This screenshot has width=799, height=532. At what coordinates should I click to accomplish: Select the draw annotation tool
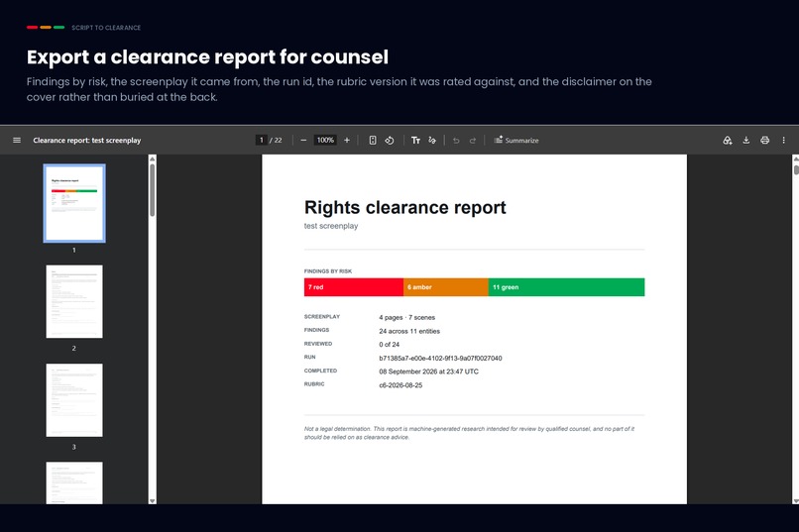pyautogui.click(x=432, y=140)
